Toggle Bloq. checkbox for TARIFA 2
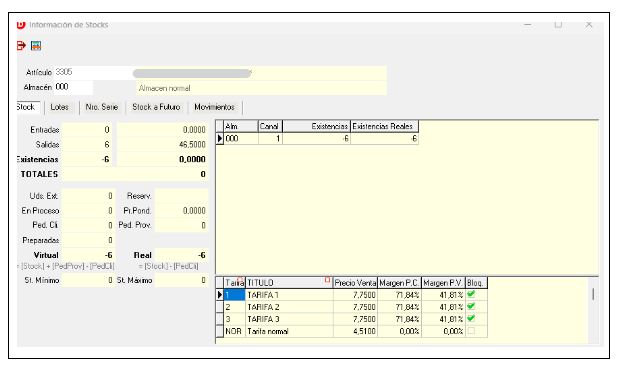 click(471, 307)
